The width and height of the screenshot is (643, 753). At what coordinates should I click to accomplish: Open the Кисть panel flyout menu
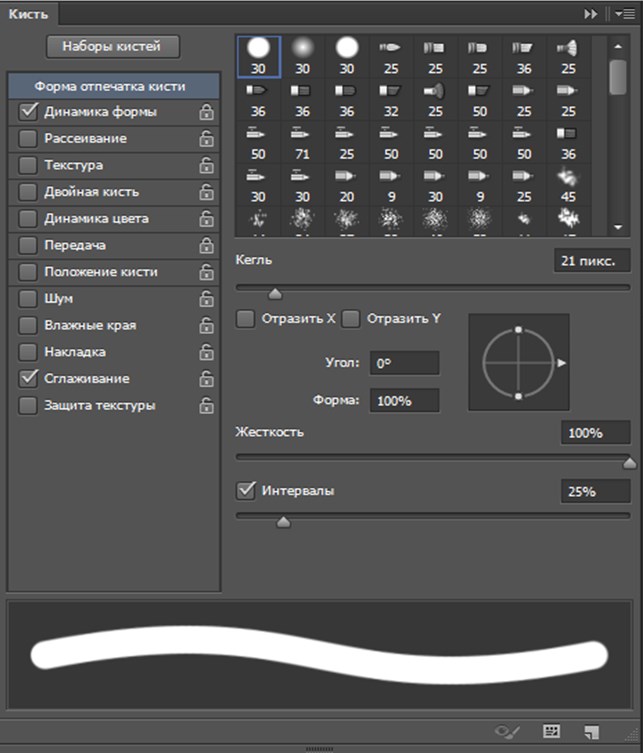tap(625, 14)
